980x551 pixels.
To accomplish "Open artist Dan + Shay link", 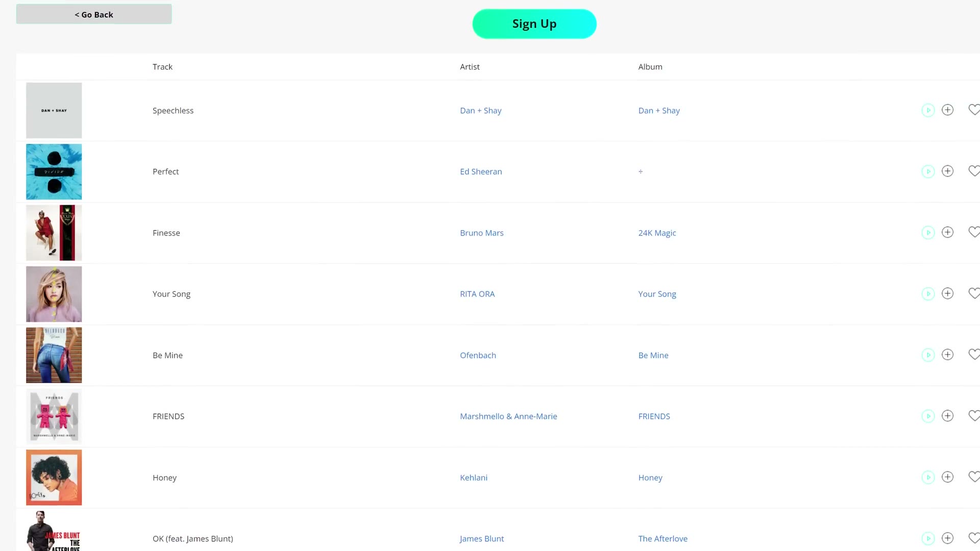I will 480,111.
